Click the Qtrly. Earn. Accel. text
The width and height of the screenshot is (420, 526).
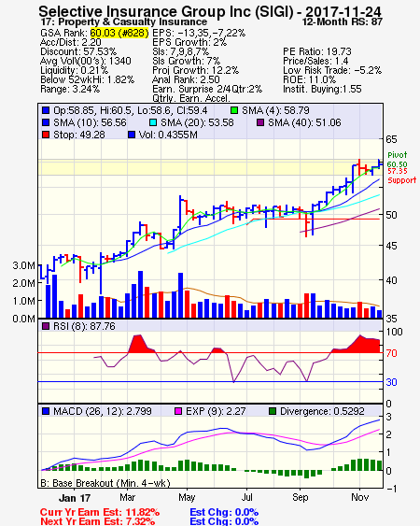pos(191,98)
